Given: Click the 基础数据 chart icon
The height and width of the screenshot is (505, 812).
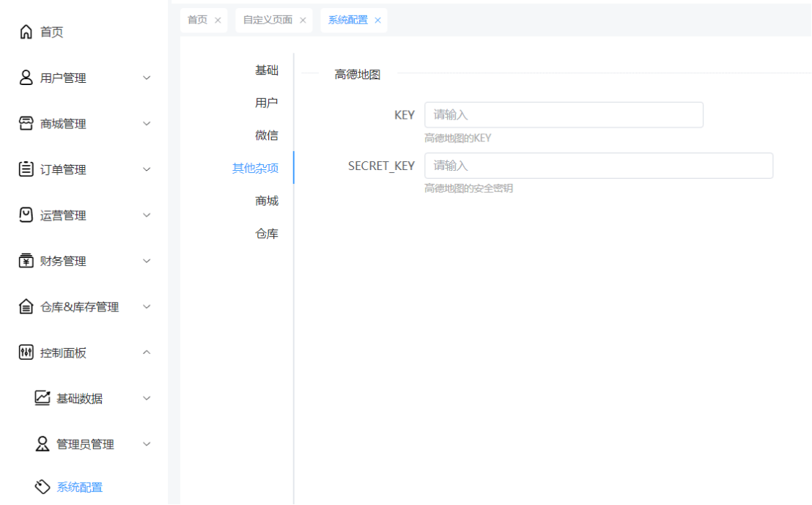Looking at the screenshot, I should point(43,398).
